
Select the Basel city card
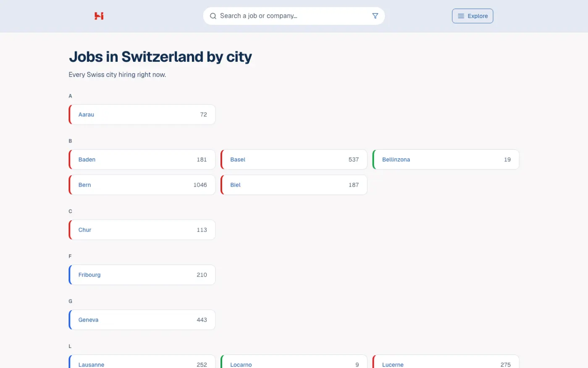click(294, 159)
